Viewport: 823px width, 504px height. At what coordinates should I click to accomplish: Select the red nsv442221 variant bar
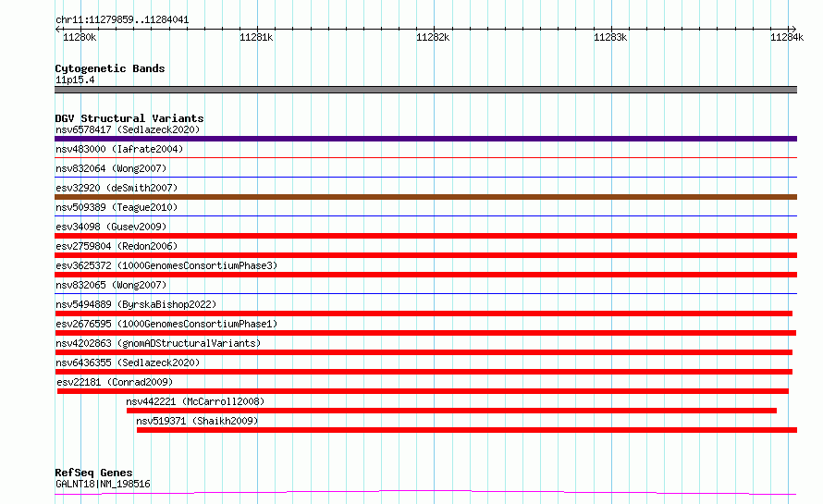click(x=451, y=411)
